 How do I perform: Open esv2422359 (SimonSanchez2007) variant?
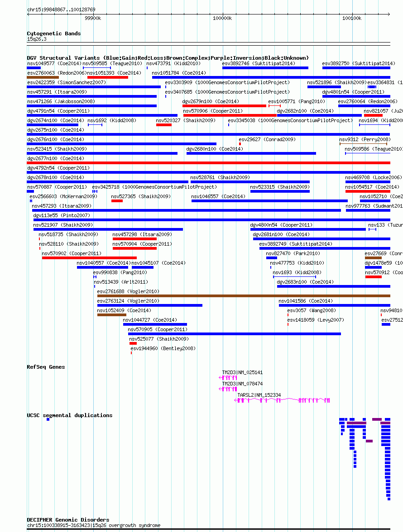94,87
